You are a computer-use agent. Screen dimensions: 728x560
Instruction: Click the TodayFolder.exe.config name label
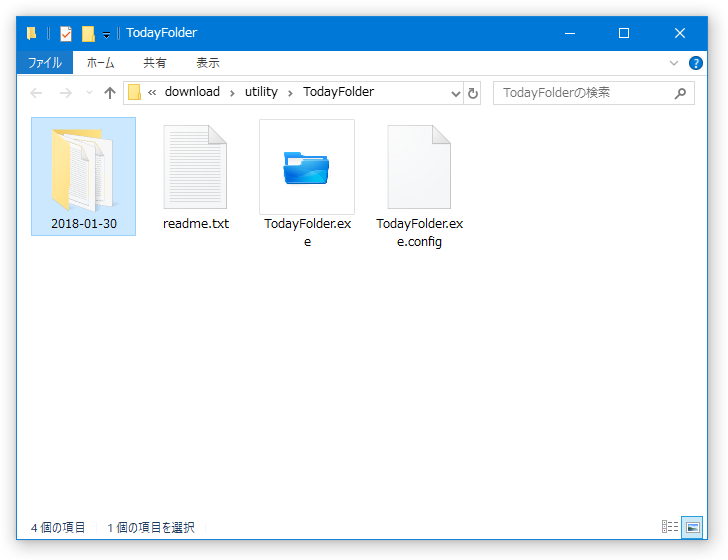click(420, 233)
